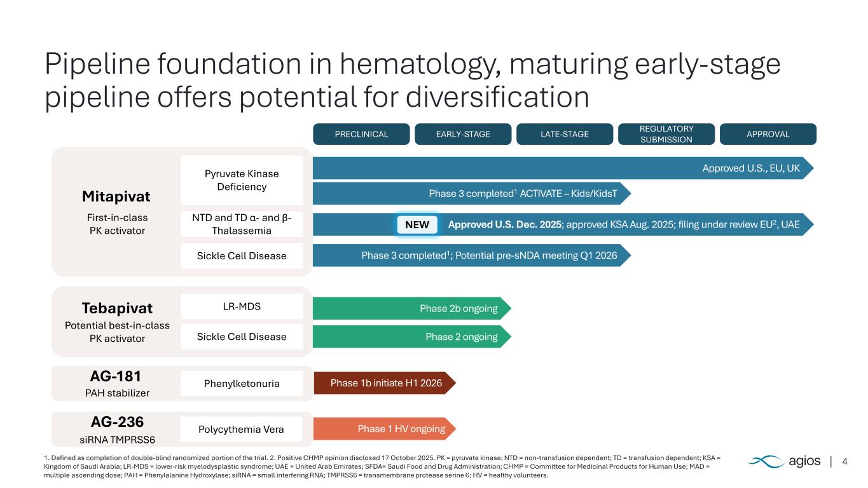Click the REGULATORY SUBMISSION header
This screenshot has height=488, width=868.
tap(666, 134)
